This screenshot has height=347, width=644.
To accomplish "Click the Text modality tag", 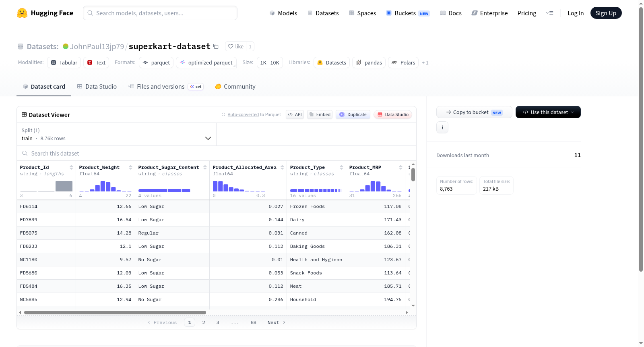I will pyautogui.click(x=96, y=62).
